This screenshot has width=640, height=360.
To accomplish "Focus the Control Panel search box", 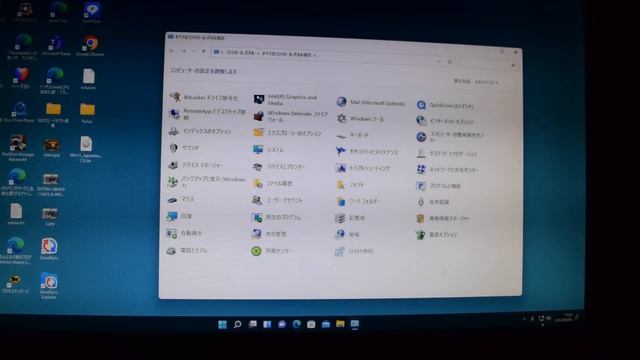I will click(489, 64).
